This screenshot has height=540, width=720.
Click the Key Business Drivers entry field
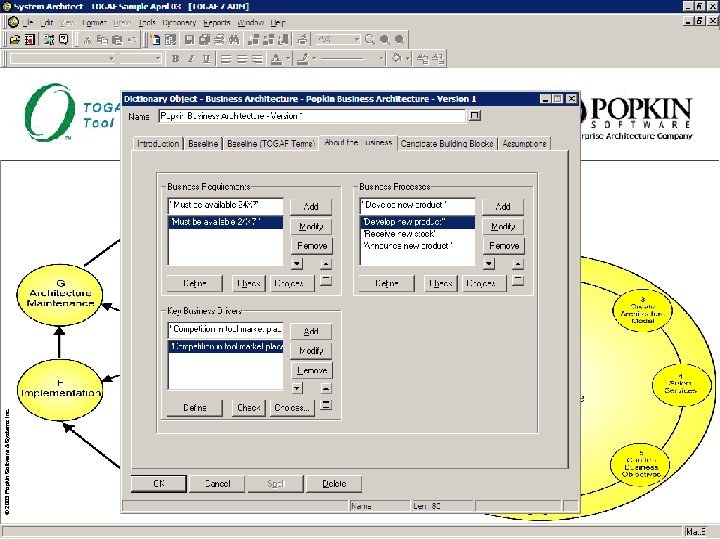pos(225,330)
